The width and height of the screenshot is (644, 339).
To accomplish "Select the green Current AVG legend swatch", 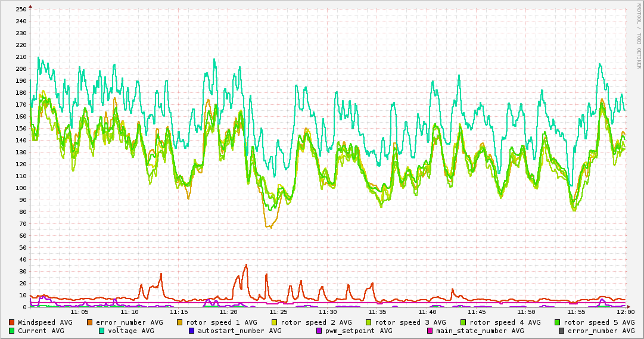I will pyautogui.click(x=11, y=331).
